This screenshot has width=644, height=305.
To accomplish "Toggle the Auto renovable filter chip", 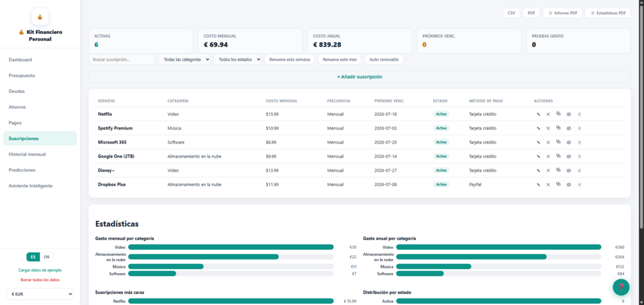I will [384, 60].
